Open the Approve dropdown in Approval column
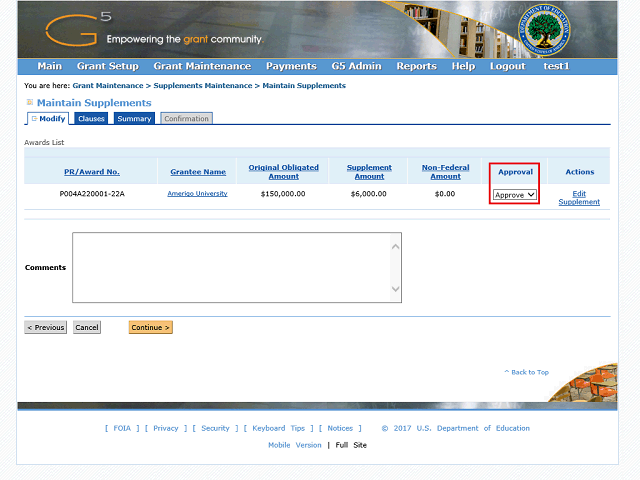640x480 pixels. coord(514,195)
